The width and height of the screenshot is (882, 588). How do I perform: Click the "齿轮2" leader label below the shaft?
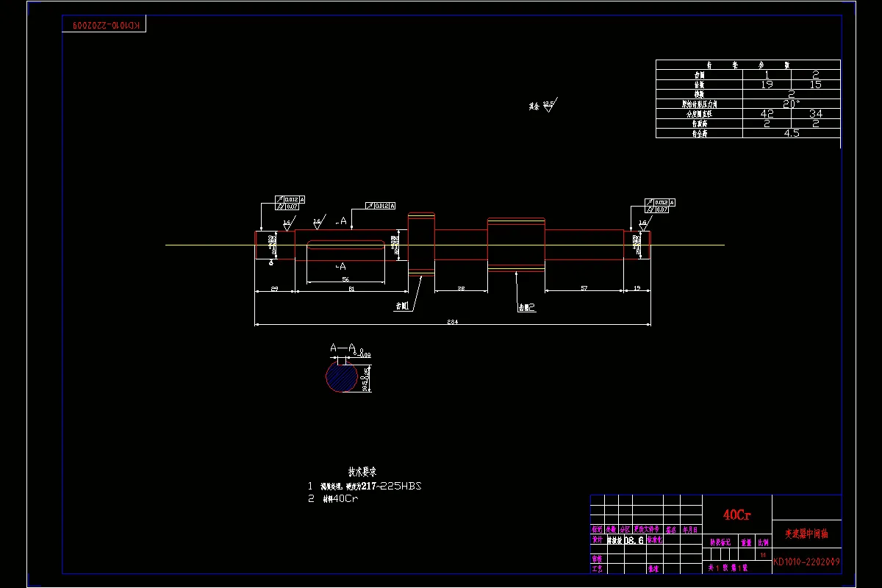[527, 307]
